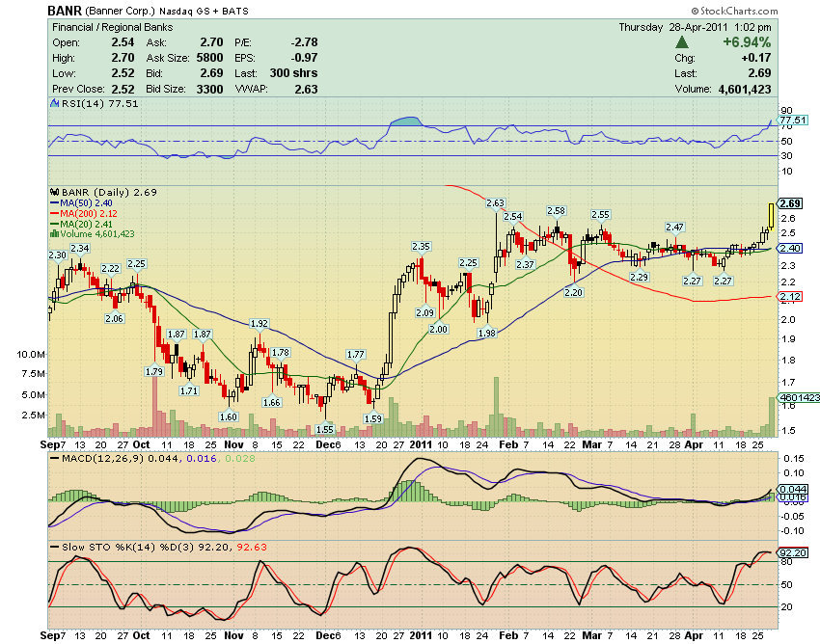Select the BANR ticker symbol heading
Screen dimensions: 820x644
(x=65, y=11)
